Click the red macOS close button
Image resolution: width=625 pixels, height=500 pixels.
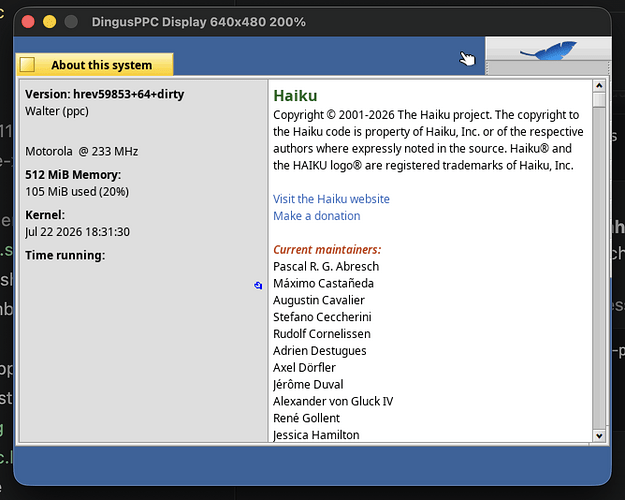[x=28, y=22]
